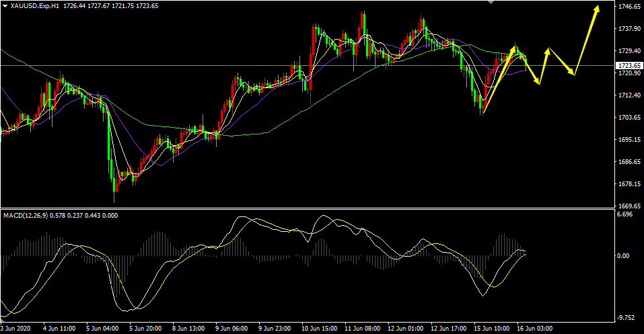
Task: Click the 9 Jun 23:00 time label
Action: coord(275,329)
